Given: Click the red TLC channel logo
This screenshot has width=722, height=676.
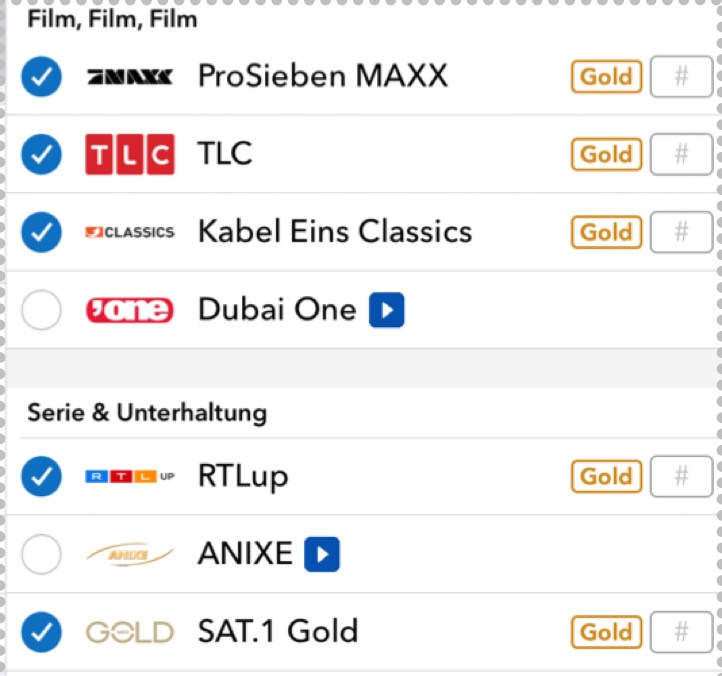Looking at the screenshot, I should point(130,154).
